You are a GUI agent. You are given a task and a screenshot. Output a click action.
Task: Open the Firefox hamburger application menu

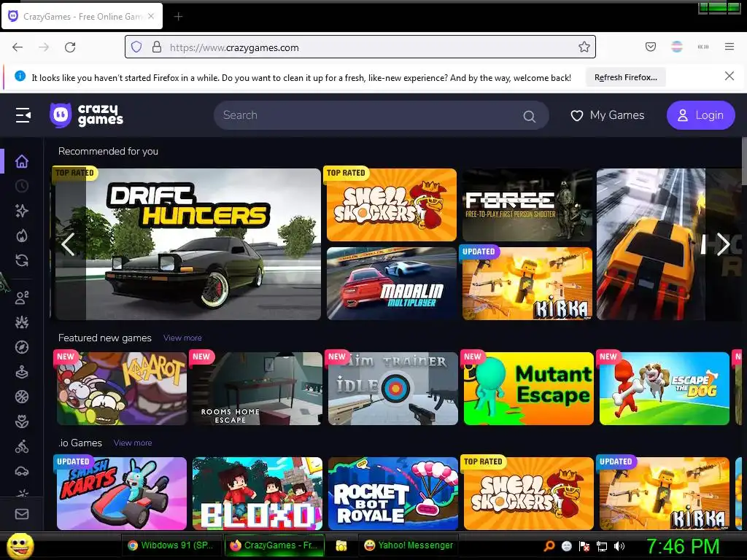pos(729,47)
